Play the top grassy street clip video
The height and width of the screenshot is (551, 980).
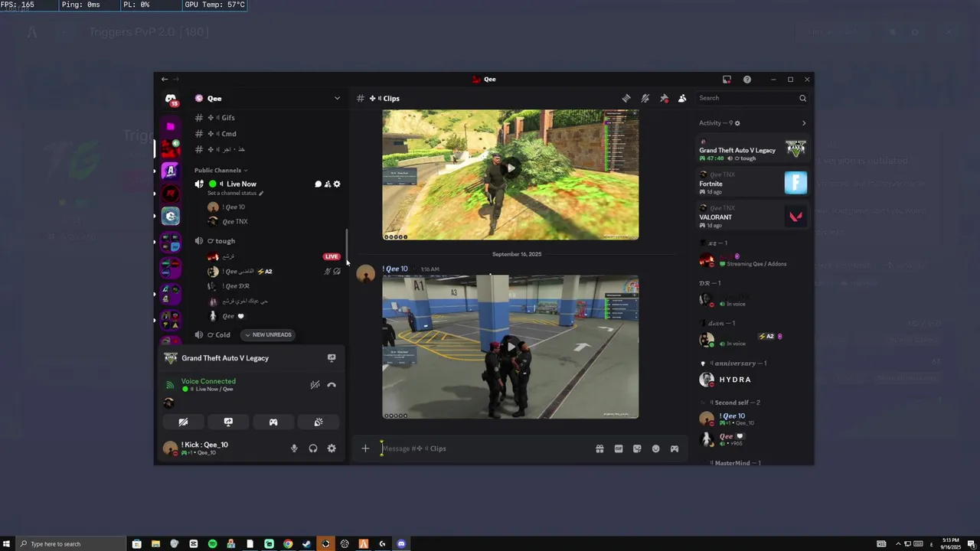point(511,168)
